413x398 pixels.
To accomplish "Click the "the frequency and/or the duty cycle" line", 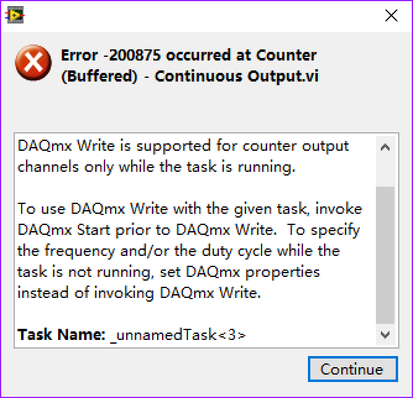I will click(178, 251).
